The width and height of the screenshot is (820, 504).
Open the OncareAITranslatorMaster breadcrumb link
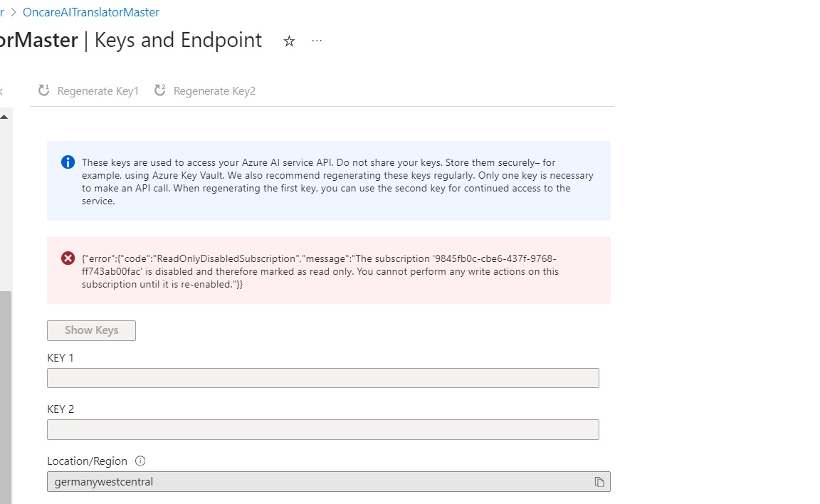point(91,12)
